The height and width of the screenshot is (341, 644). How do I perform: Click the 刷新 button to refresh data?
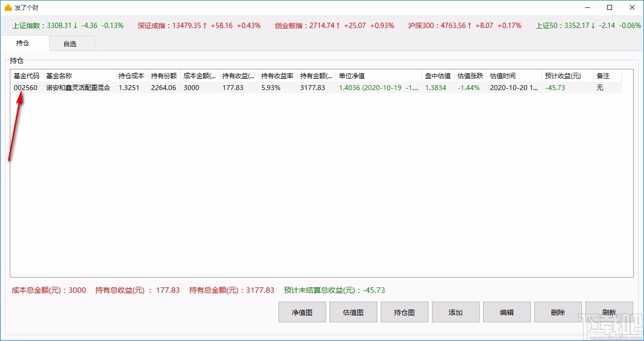pos(609,311)
